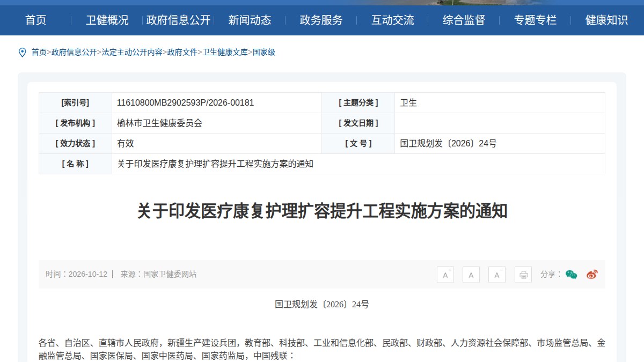This screenshot has width=644, height=362.
Task: Go to 首页 breadcrumb link
Action: click(39, 53)
